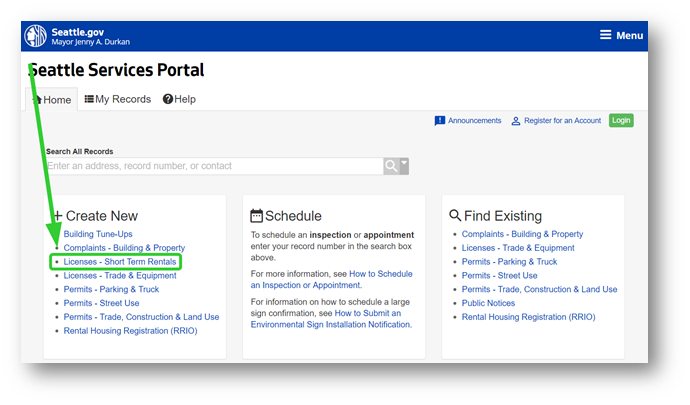
Task: Click Register for an Account link
Action: point(562,121)
